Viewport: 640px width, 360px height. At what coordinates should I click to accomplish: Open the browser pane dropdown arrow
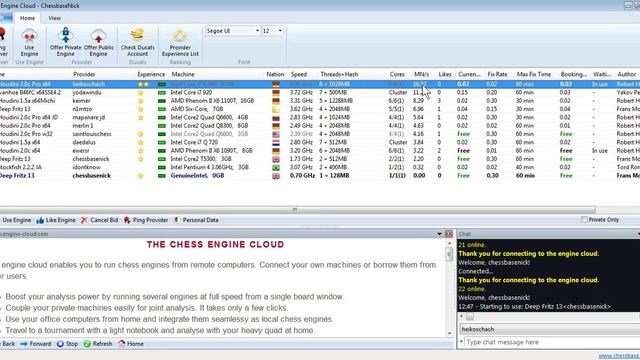point(439,234)
